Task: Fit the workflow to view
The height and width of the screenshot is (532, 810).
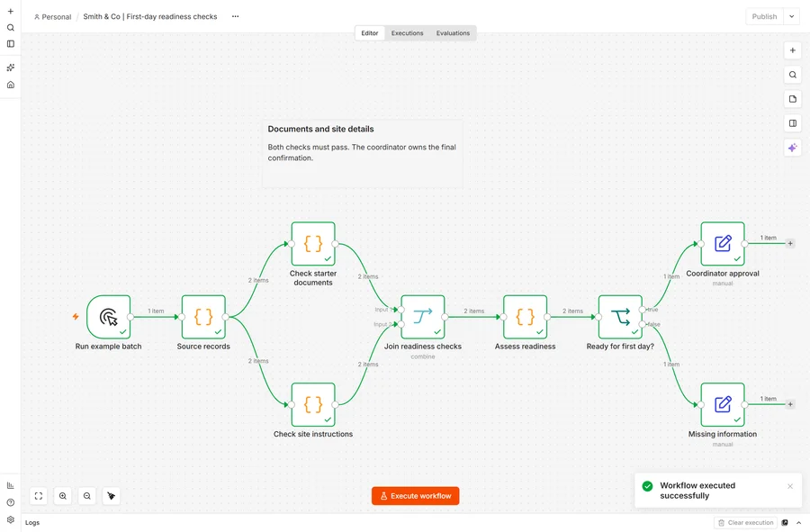Action: 39,496
